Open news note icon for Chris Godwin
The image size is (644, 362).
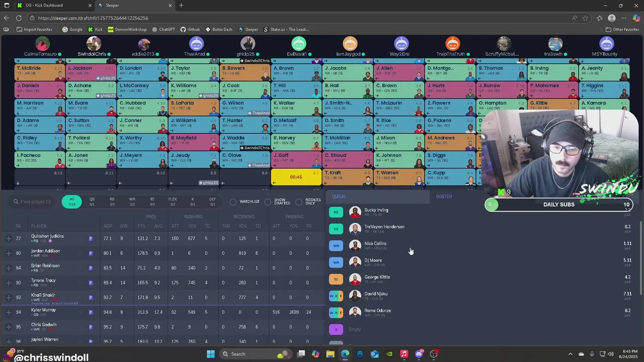point(91,327)
